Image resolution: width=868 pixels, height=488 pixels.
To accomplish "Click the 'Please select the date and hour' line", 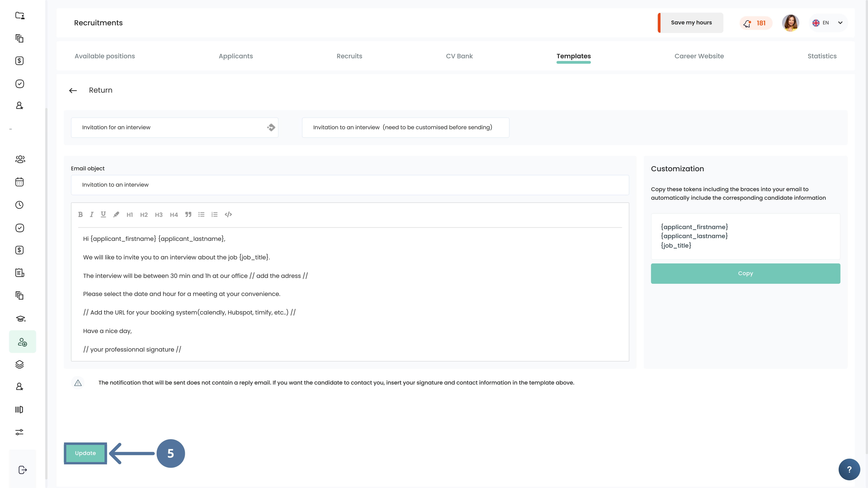I will tap(182, 294).
